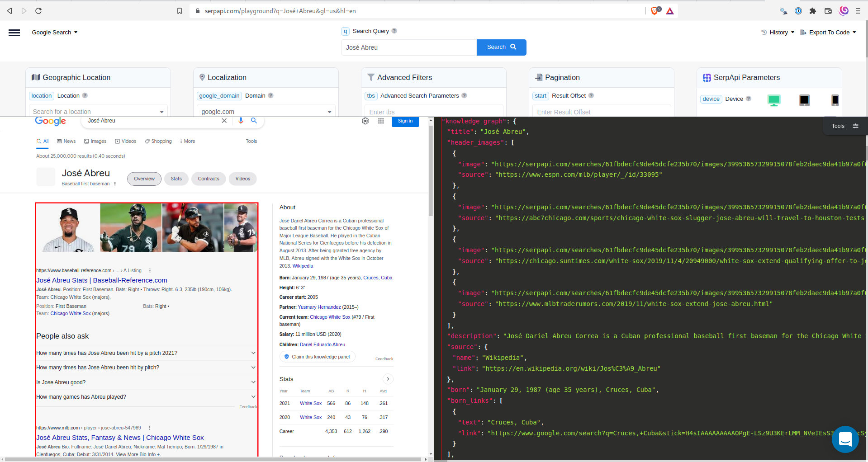The height and width of the screenshot is (462, 868).
Task: Open the browser extensions puzzle icon
Action: click(x=813, y=11)
